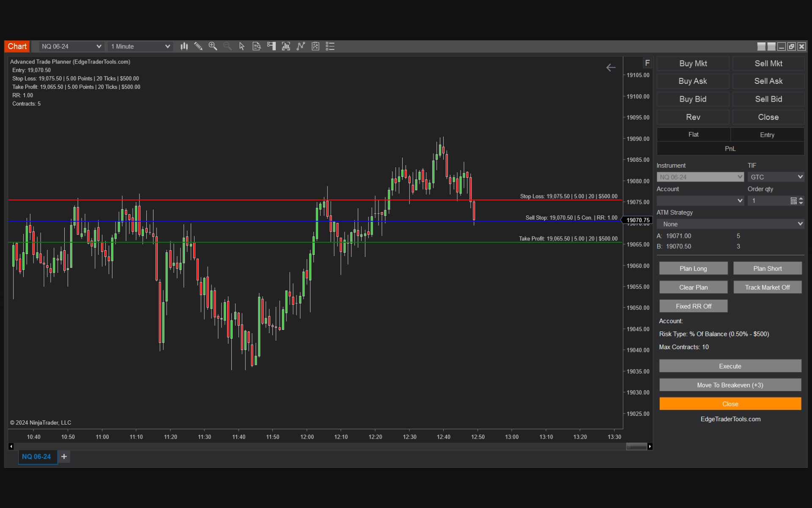Nudge chart scrollbar right arrow
This screenshot has height=508, width=812.
650,446
